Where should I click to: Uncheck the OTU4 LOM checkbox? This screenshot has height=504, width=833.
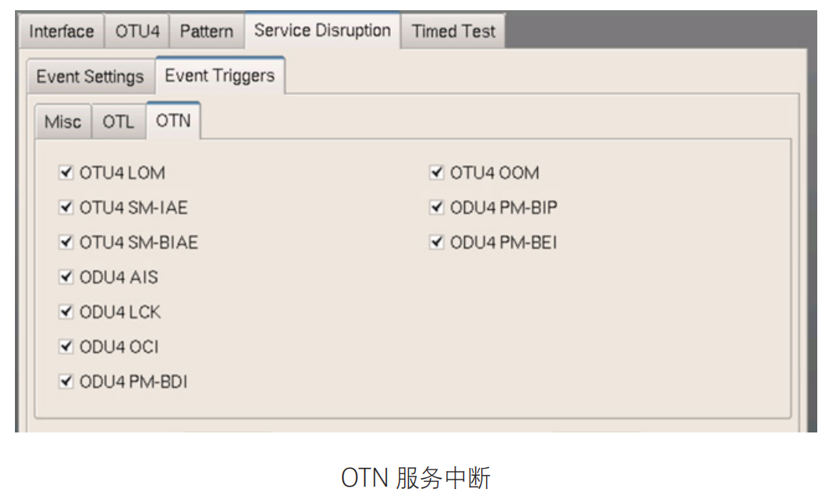click(x=67, y=173)
